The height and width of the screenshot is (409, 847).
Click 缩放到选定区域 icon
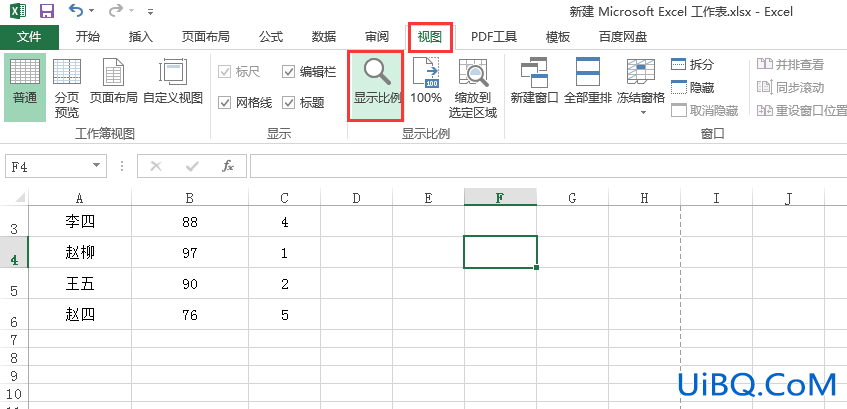(x=473, y=87)
